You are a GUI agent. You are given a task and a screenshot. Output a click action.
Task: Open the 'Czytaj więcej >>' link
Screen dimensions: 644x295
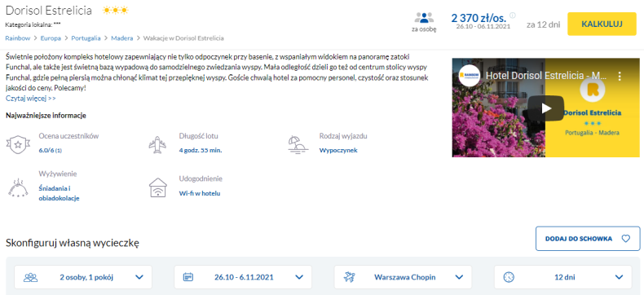(31, 99)
